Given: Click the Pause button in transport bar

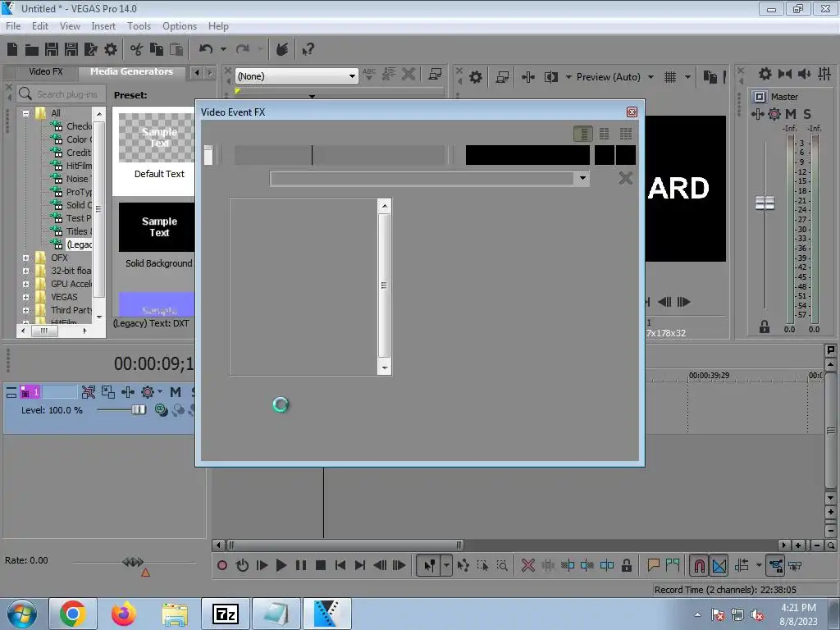Looking at the screenshot, I should tap(300, 565).
